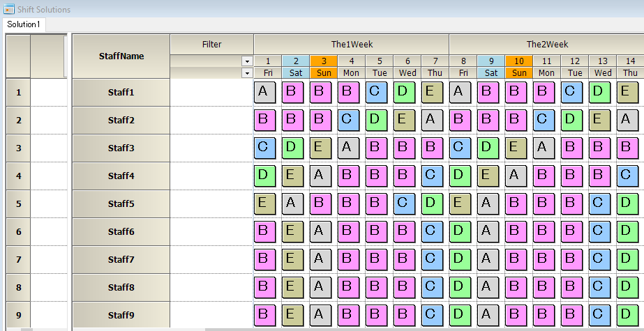Click the The1Week header
The height and width of the screenshot is (331, 644).
point(351,44)
